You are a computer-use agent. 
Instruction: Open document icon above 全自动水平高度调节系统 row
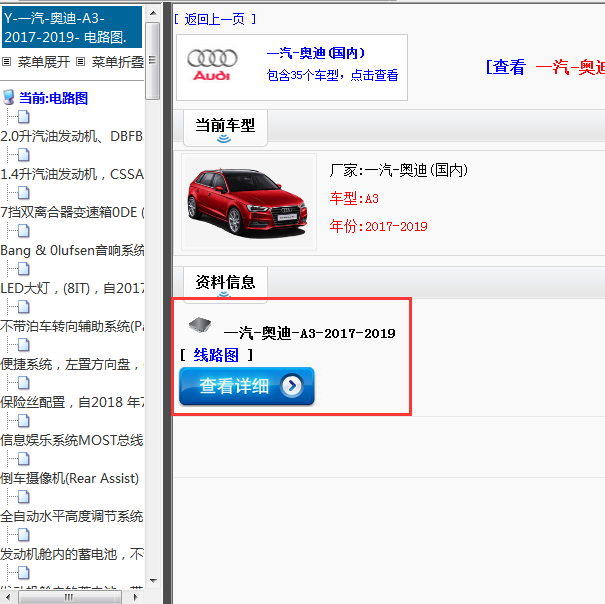click(x=24, y=497)
